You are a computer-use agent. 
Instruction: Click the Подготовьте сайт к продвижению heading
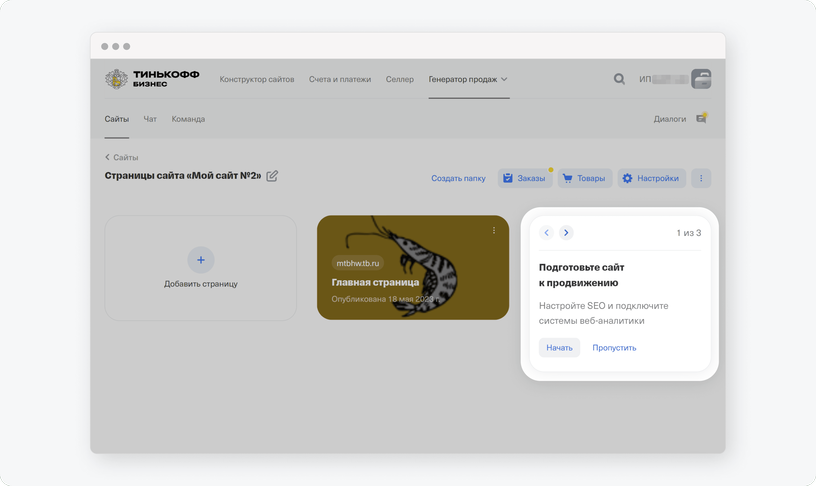pyautogui.click(x=581, y=275)
